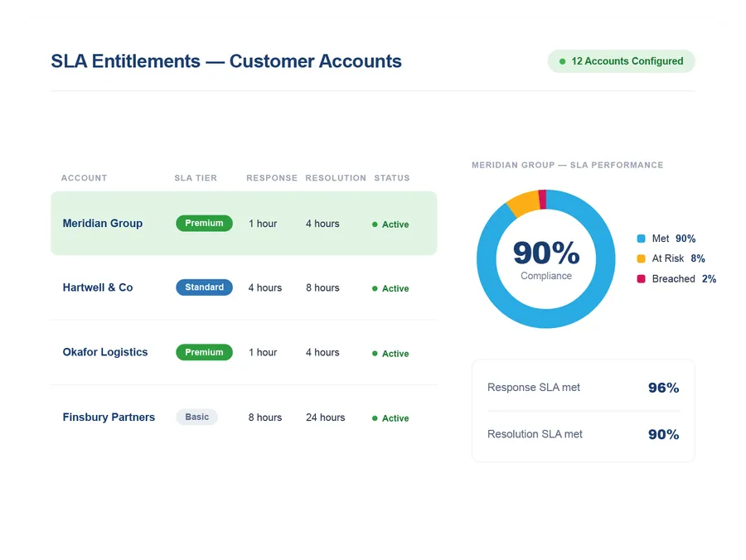Click the 90% resolution SLA value

tap(664, 435)
